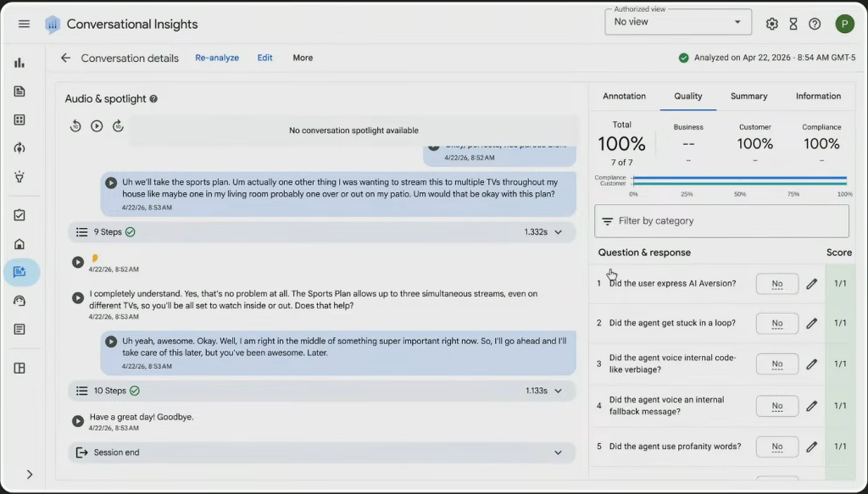Expand the Session end row
The width and height of the screenshot is (868, 494).
coord(558,452)
